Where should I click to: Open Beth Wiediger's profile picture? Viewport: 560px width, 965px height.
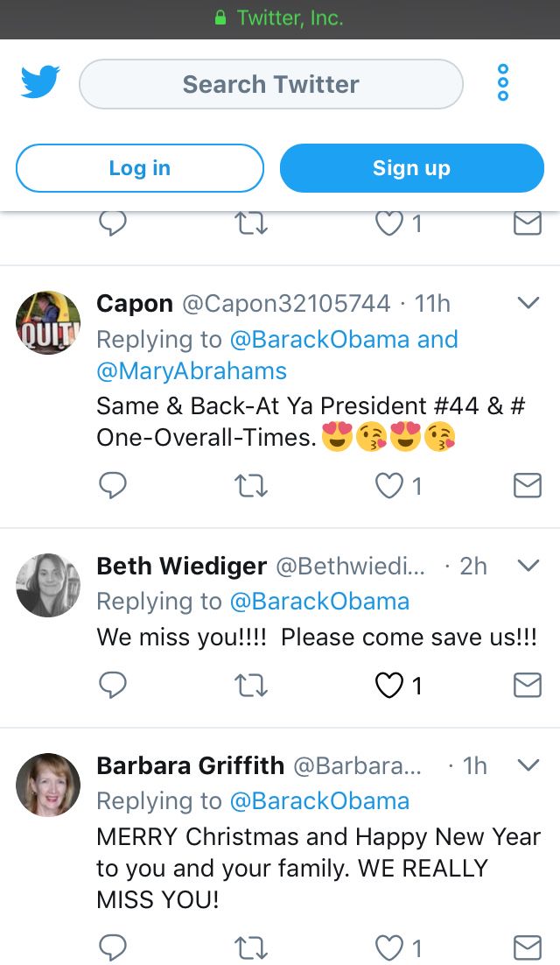pyautogui.click(x=48, y=585)
